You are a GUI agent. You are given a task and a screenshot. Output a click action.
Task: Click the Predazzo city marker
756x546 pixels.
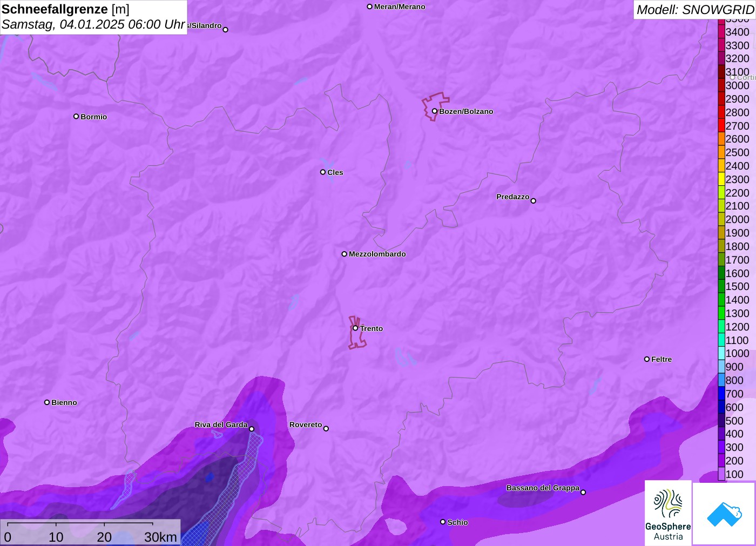(533, 201)
